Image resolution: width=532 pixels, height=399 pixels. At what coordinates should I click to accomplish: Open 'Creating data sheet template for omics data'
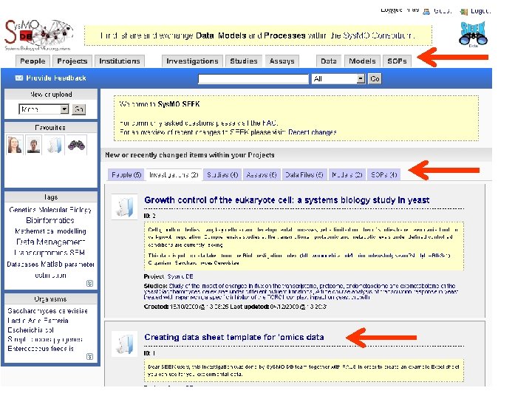click(x=234, y=337)
